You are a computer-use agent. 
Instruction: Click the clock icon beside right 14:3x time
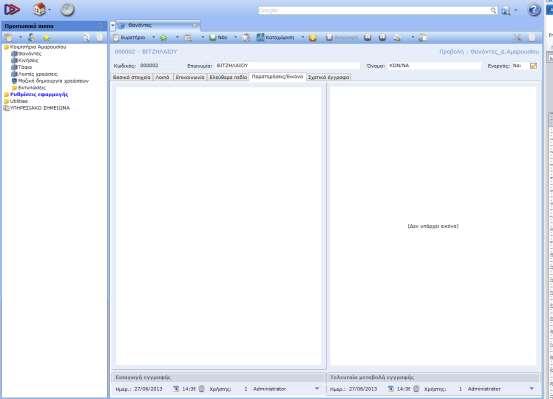416,389
